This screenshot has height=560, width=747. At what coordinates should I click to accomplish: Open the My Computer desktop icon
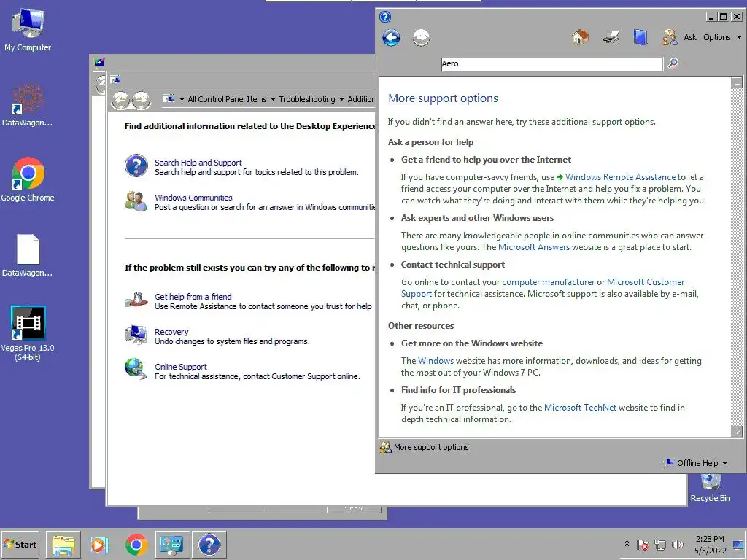tap(28, 30)
